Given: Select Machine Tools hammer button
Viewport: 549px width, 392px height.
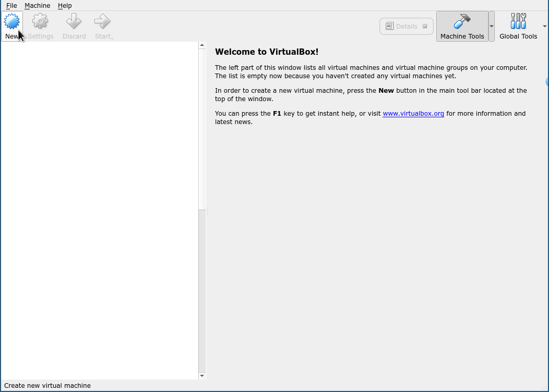Looking at the screenshot, I should pos(462,26).
